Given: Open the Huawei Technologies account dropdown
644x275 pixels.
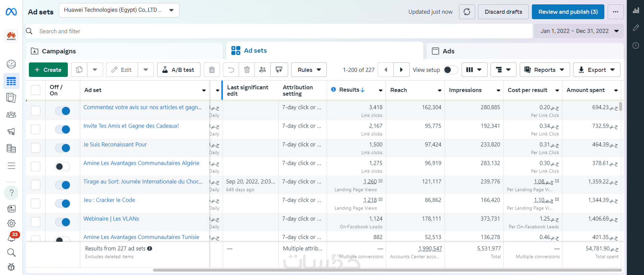Looking at the screenshot, I should [x=119, y=10].
